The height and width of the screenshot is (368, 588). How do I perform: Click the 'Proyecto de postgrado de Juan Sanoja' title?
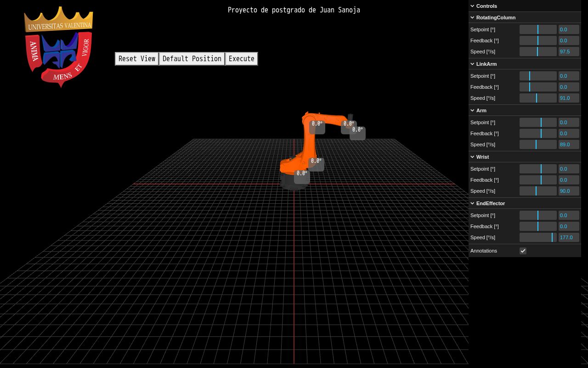(x=294, y=10)
